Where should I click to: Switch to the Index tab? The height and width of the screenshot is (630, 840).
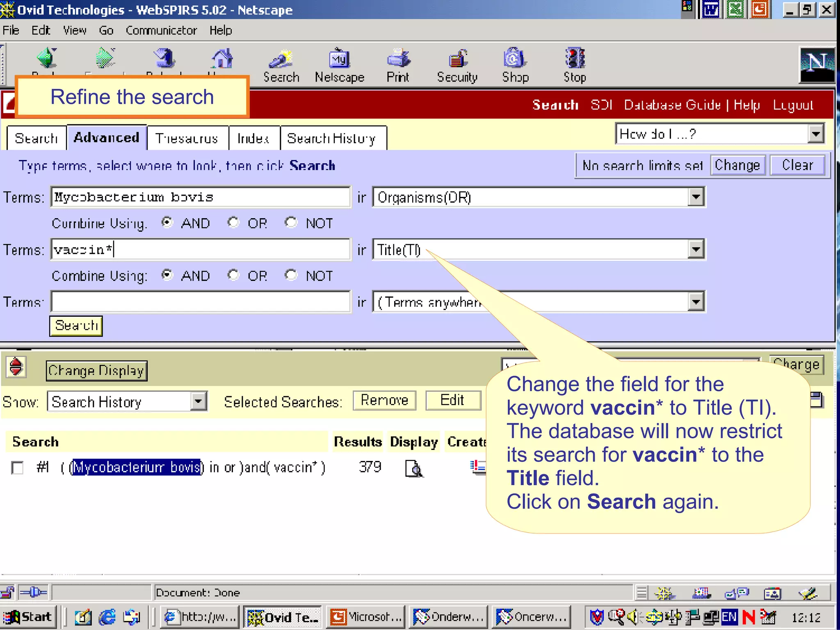pos(253,138)
